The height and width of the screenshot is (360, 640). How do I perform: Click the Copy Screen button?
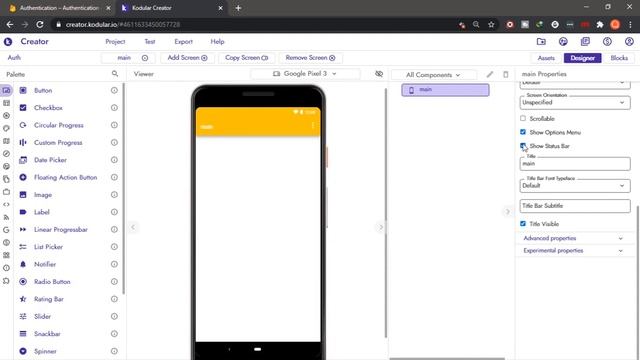pos(247,58)
